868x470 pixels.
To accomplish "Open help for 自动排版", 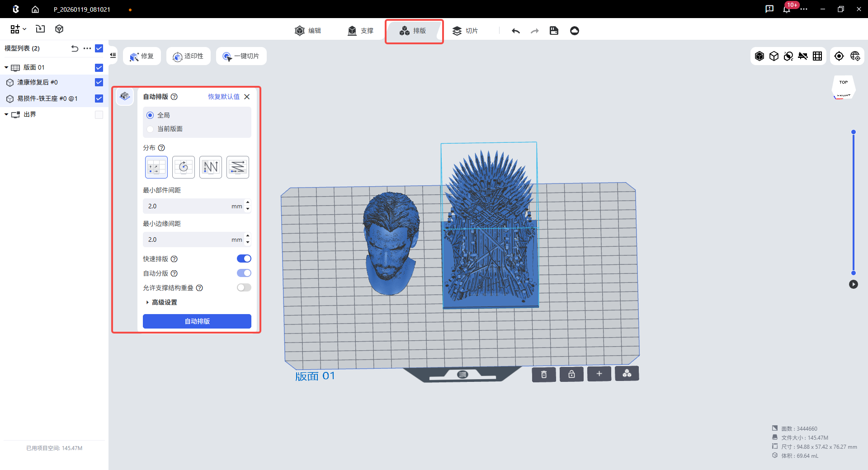I will pos(174,97).
